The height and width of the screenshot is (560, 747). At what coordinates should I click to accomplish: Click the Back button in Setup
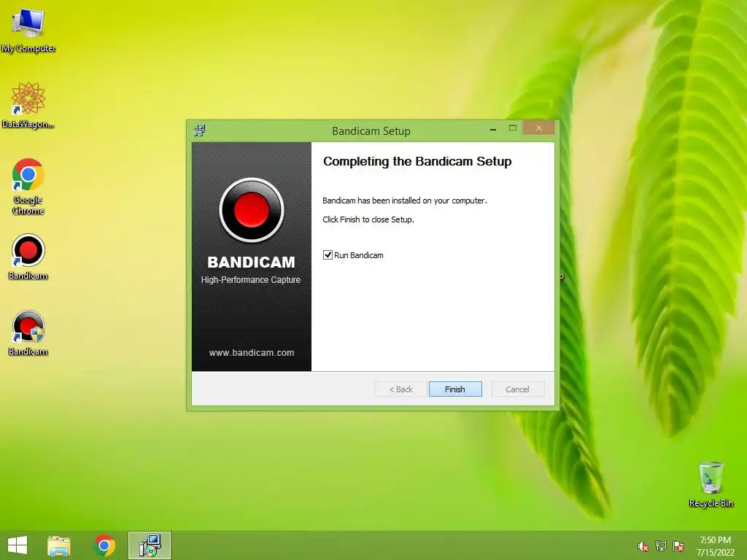coord(400,389)
